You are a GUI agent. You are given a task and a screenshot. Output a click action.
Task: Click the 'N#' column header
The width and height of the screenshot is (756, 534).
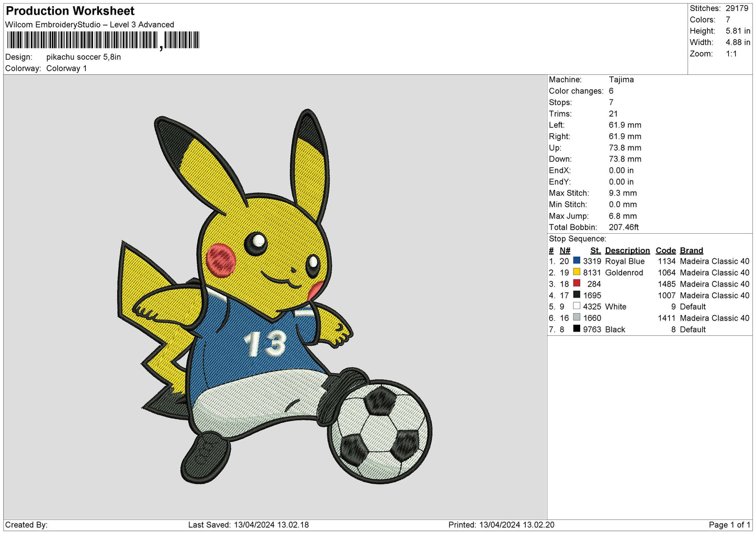point(565,251)
